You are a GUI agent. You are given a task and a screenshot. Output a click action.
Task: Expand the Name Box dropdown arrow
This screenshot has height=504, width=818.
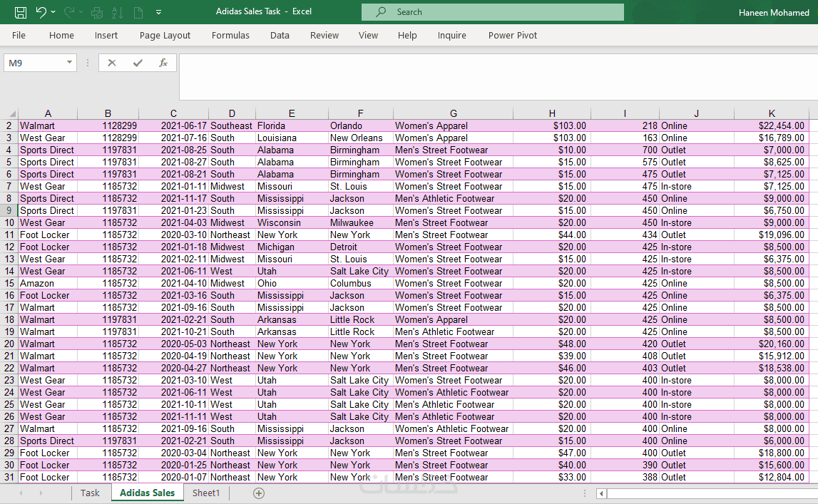(69, 63)
